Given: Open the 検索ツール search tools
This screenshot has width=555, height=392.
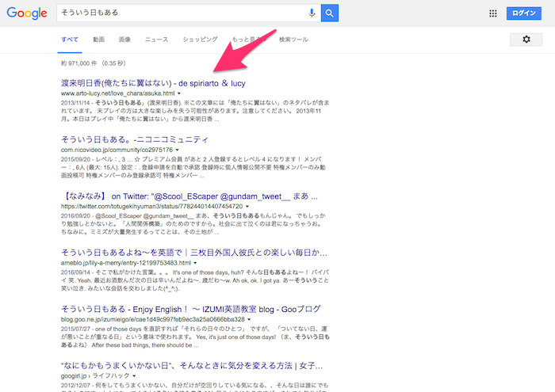Looking at the screenshot, I should (x=293, y=39).
